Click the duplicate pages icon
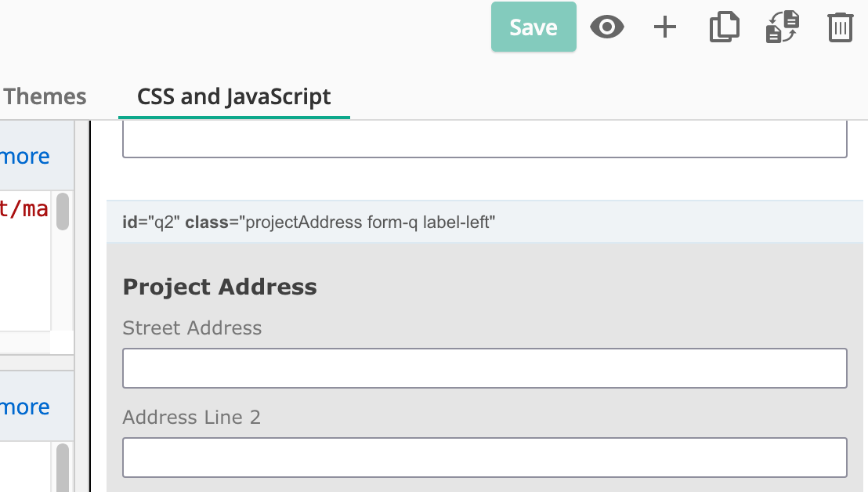The width and height of the screenshot is (868, 492). (724, 27)
